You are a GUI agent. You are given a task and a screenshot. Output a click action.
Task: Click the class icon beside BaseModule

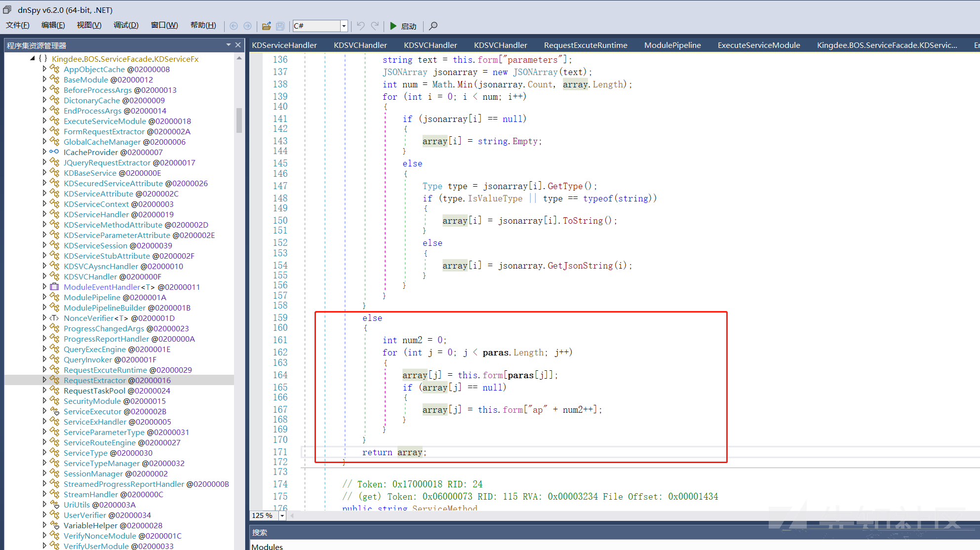[x=54, y=79]
